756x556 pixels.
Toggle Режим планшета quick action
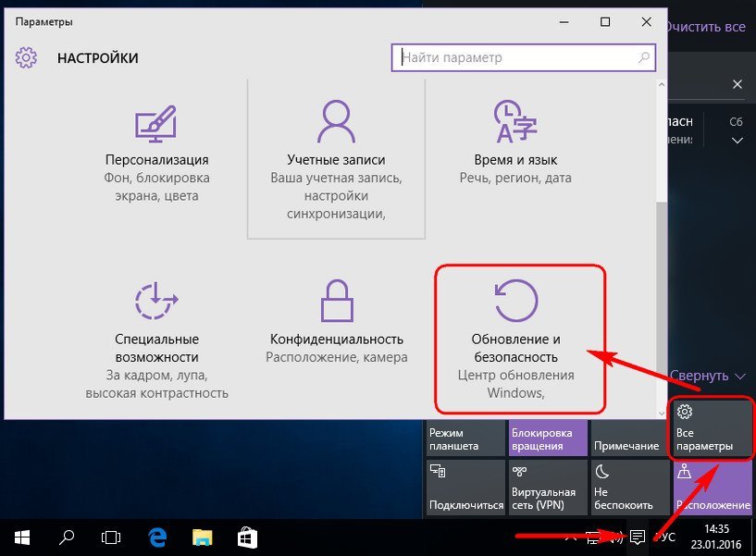click(465, 439)
